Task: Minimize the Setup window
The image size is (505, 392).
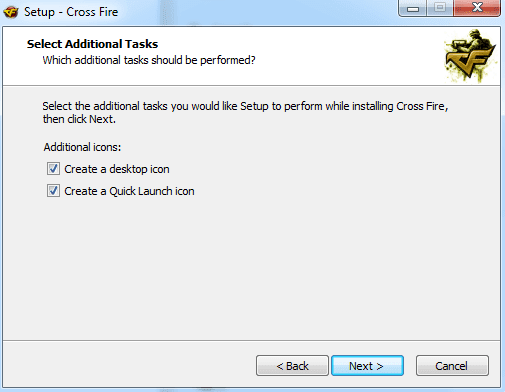Action: (x=413, y=8)
